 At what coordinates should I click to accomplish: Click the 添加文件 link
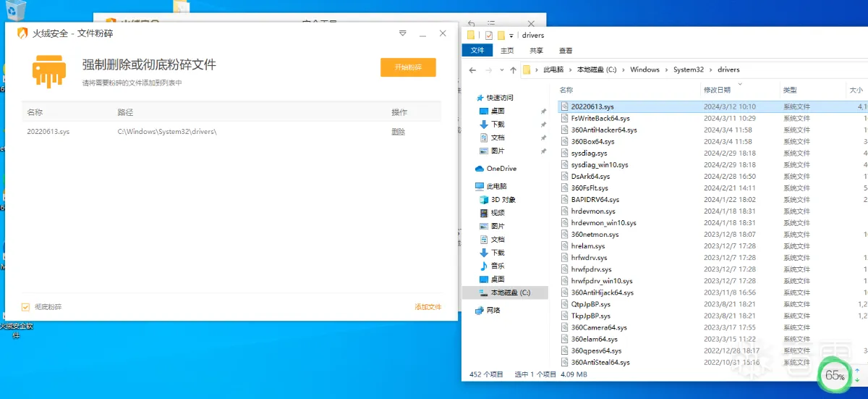pyautogui.click(x=427, y=307)
